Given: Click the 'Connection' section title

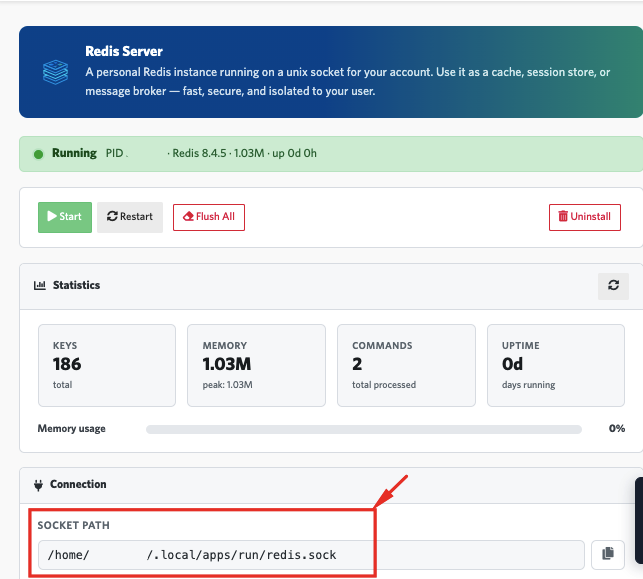Looking at the screenshot, I should (78, 484).
